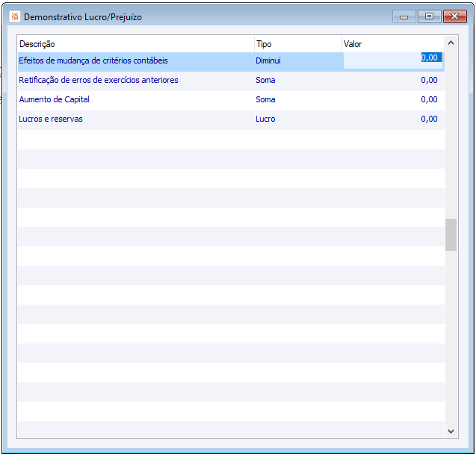Image resolution: width=476 pixels, height=454 pixels.
Task: Maximize the Demonstrativo Lucro/Prejuízo window
Action: click(429, 16)
